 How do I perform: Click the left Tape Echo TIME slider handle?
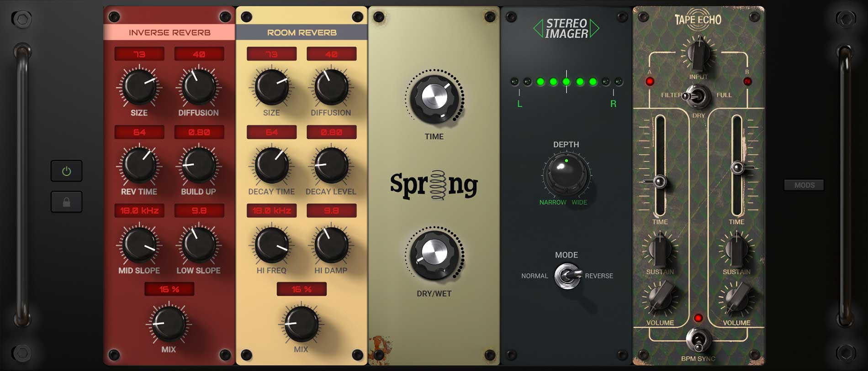[659, 182]
